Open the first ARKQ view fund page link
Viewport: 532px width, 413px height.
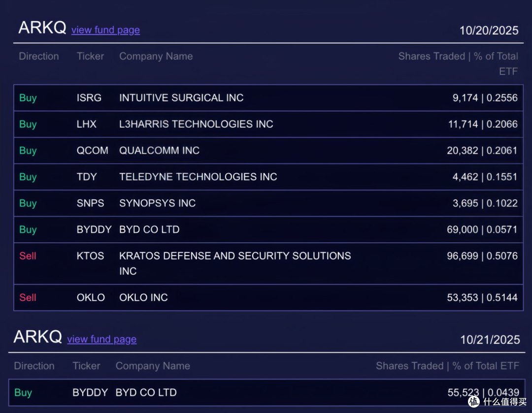[x=105, y=30]
